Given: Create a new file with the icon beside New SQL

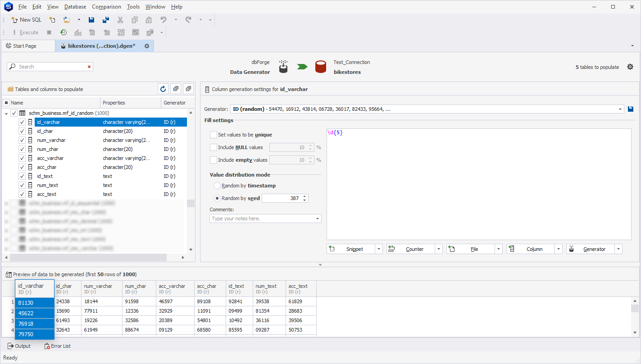Looking at the screenshot, I should coord(52,20).
